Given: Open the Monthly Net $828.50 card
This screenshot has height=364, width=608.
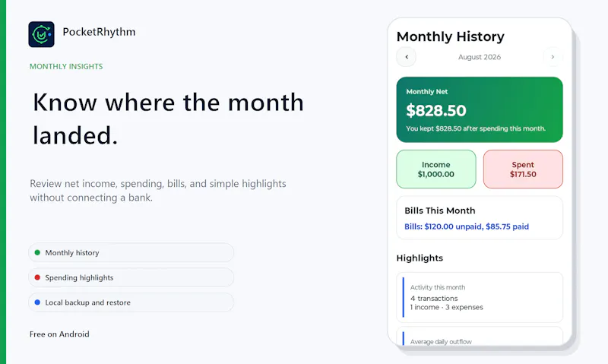Looking at the screenshot, I should pos(480,109).
